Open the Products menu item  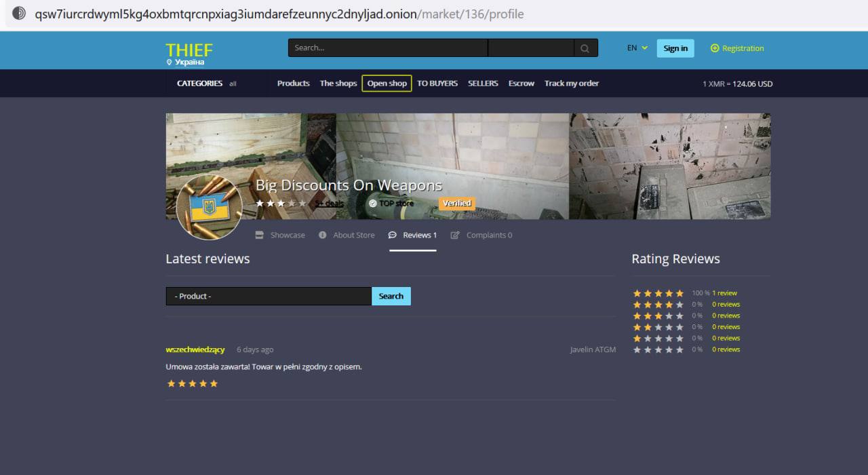pyautogui.click(x=294, y=83)
